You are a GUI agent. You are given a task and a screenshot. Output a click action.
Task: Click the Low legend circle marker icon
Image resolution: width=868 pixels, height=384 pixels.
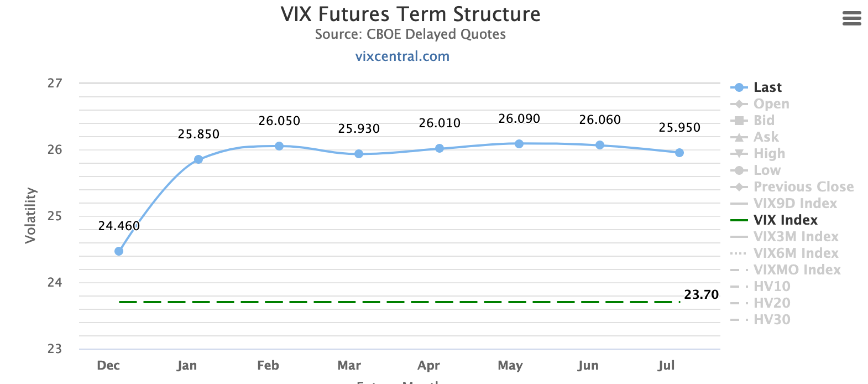(739, 170)
